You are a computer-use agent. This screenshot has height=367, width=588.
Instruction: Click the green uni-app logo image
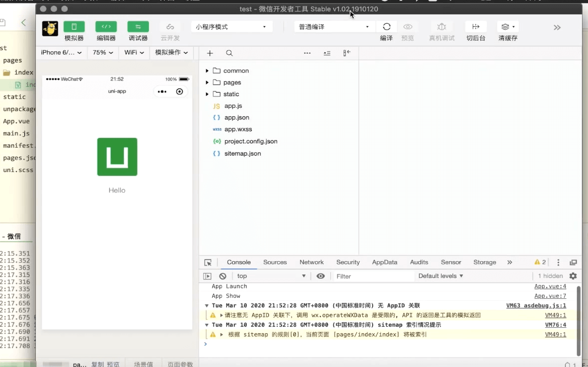point(117,157)
